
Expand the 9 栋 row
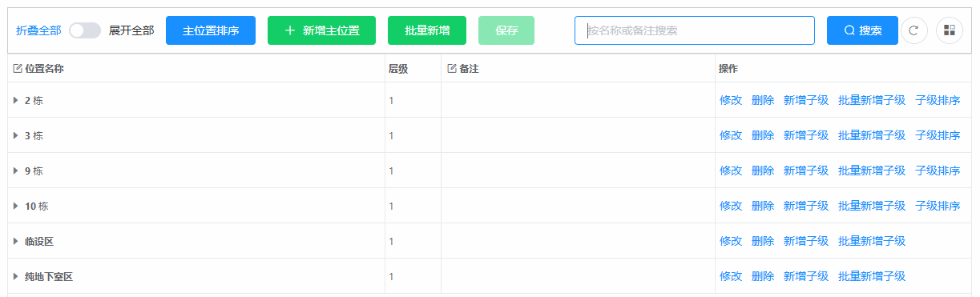(16, 171)
